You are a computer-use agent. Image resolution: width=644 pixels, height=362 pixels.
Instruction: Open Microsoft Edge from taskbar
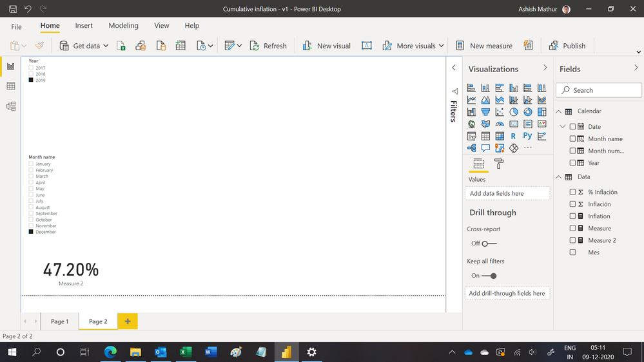pos(110,352)
